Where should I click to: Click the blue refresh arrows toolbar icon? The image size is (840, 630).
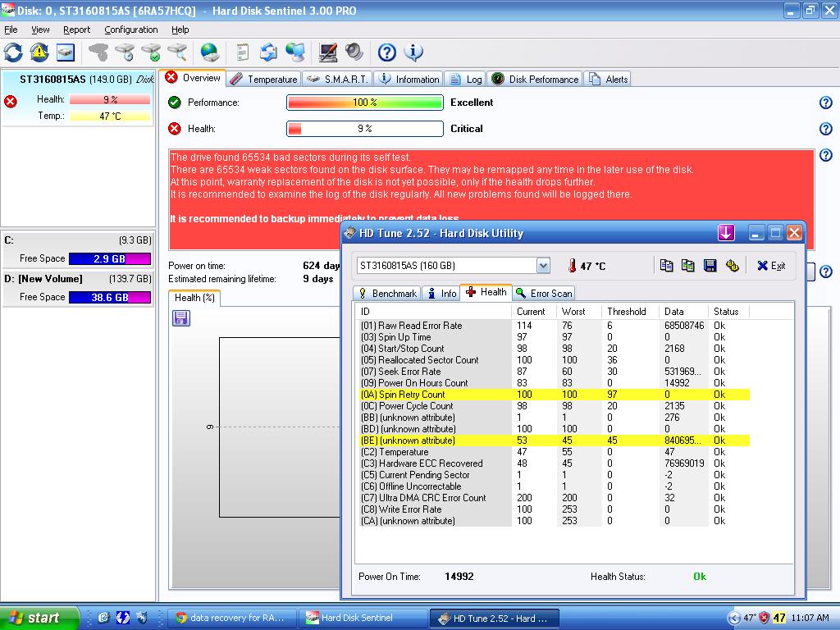point(13,52)
